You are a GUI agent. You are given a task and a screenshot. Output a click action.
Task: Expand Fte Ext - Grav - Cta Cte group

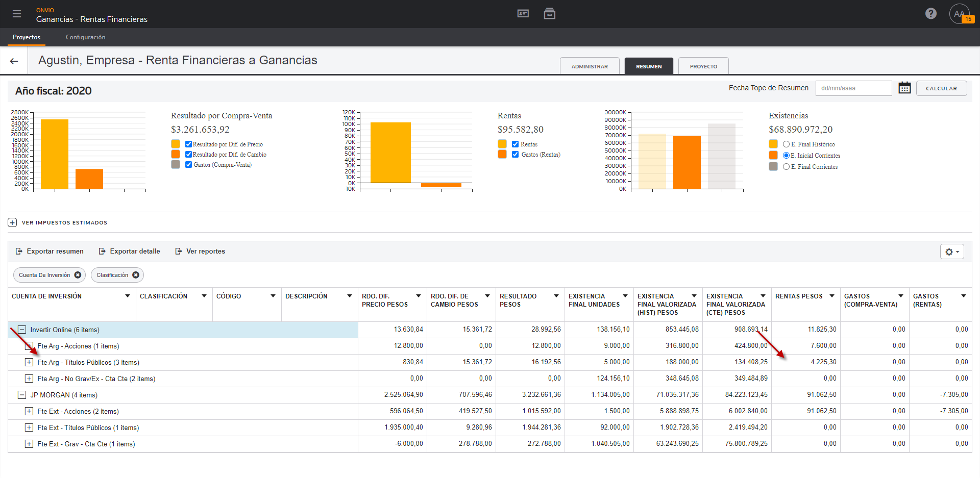click(x=29, y=444)
